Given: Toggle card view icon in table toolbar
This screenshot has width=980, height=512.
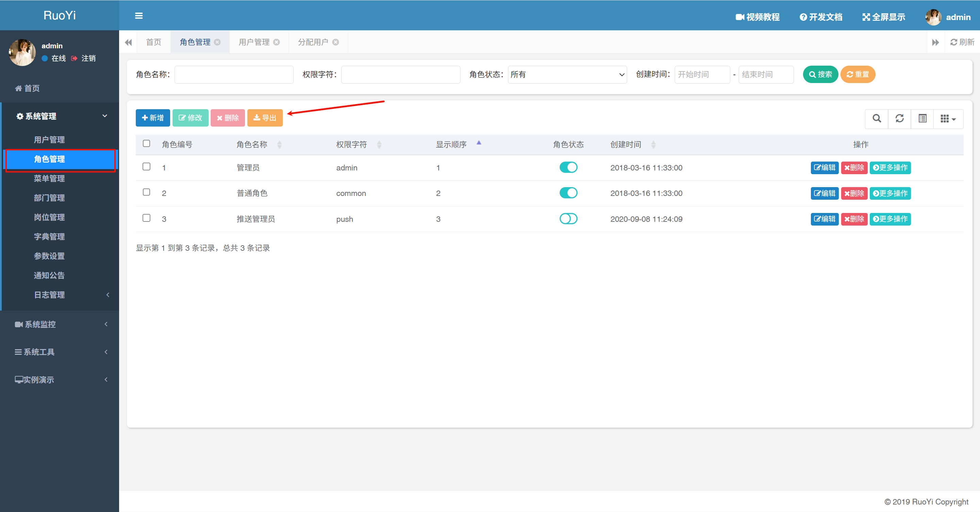Looking at the screenshot, I should (922, 118).
